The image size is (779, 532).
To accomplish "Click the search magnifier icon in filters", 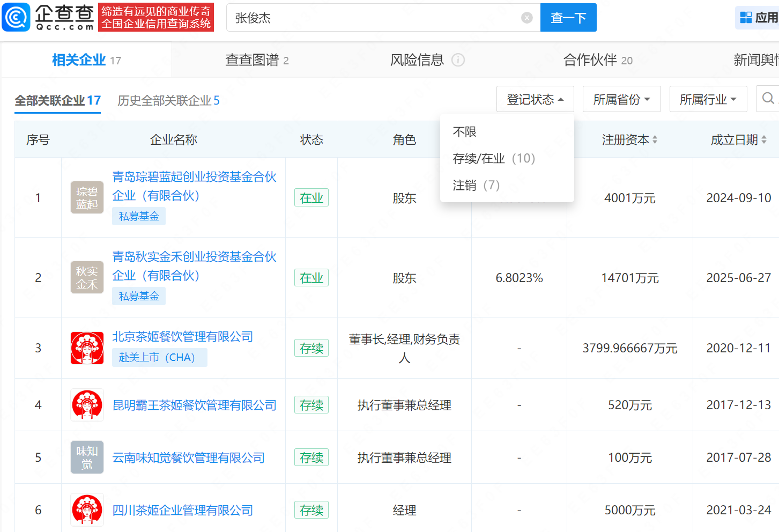I will (x=768, y=99).
